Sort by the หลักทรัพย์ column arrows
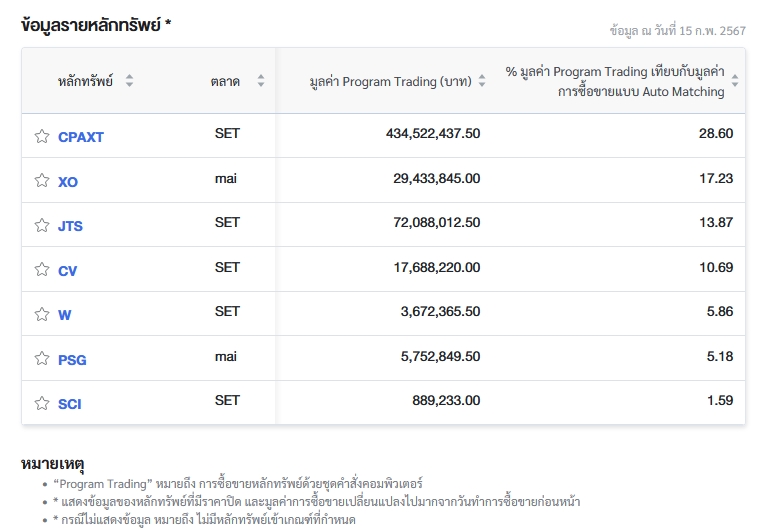 coord(130,81)
